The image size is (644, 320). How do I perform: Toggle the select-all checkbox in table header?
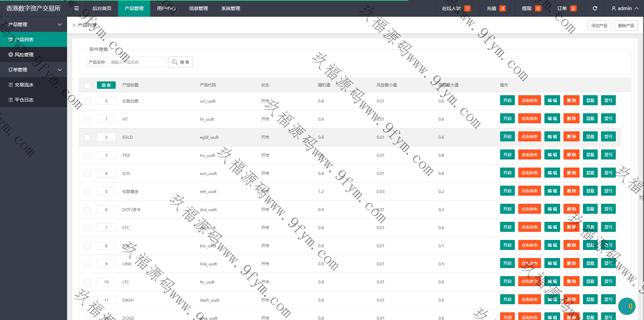pyautogui.click(x=87, y=85)
